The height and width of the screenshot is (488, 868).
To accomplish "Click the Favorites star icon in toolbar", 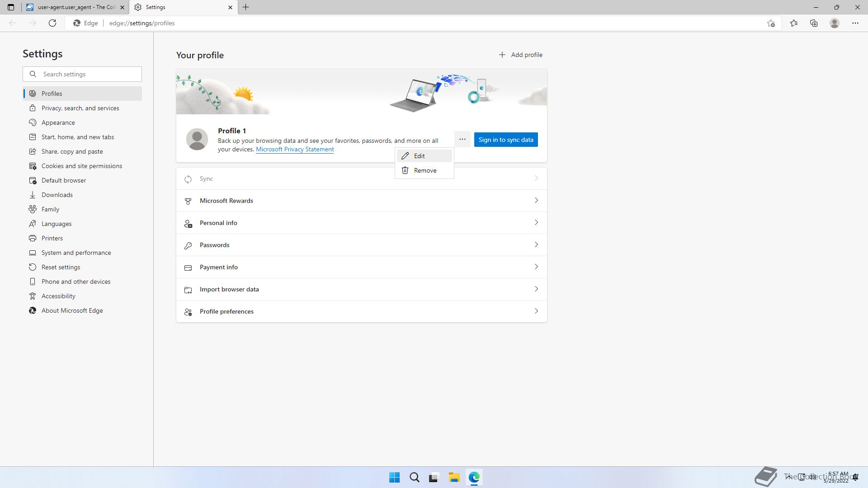I will coord(794,23).
